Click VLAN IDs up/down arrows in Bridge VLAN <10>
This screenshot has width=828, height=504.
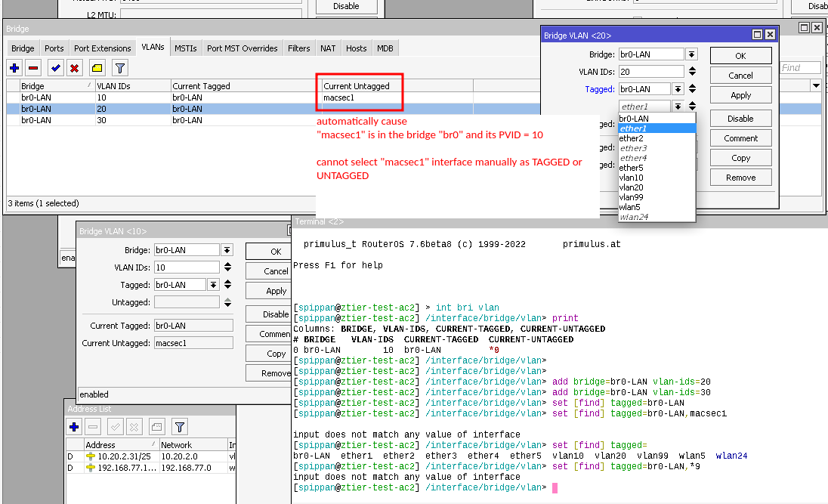tap(227, 267)
